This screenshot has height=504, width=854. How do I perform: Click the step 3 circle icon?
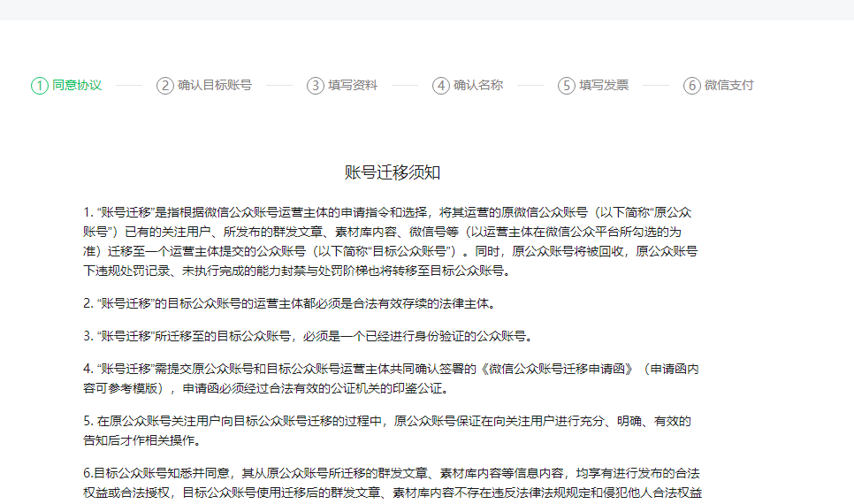[x=316, y=86]
